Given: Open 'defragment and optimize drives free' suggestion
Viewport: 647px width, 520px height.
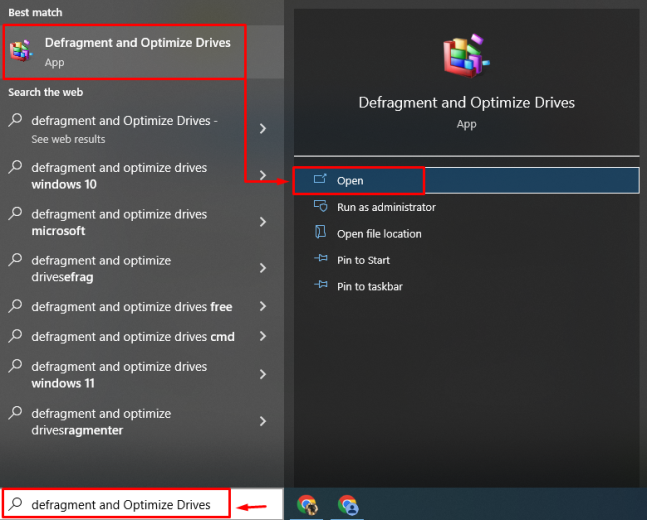Looking at the screenshot, I should (142, 307).
